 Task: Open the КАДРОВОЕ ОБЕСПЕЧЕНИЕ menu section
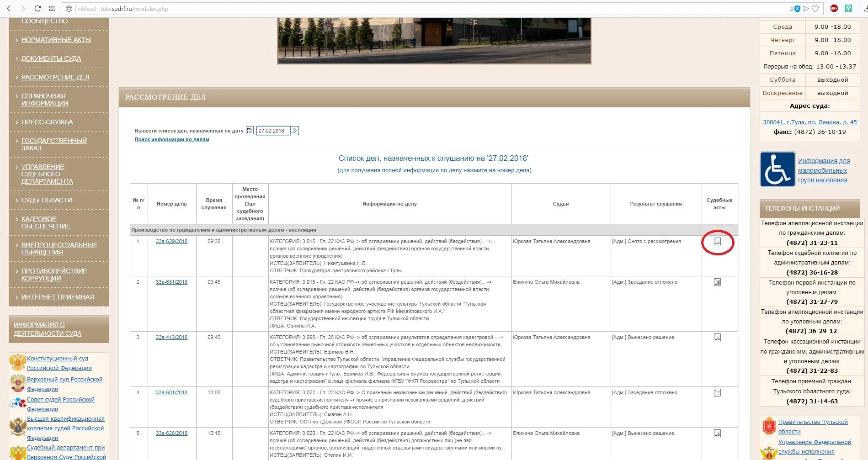point(46,222)
